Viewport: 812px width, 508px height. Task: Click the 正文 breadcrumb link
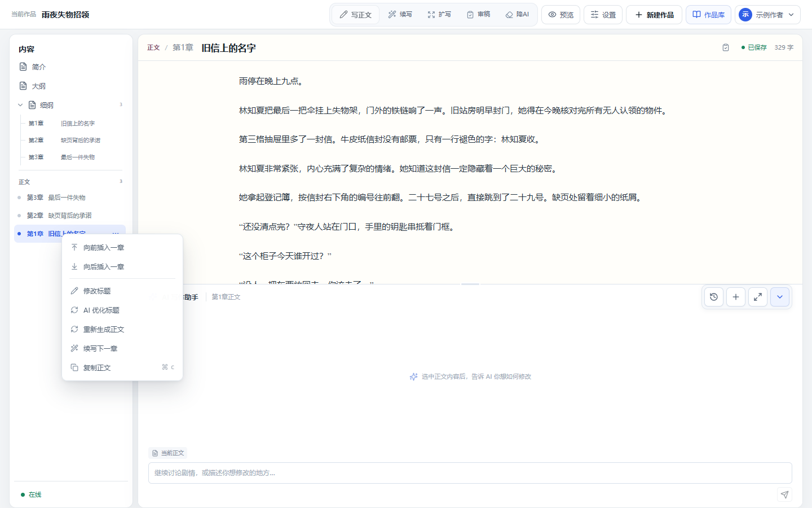153,48
